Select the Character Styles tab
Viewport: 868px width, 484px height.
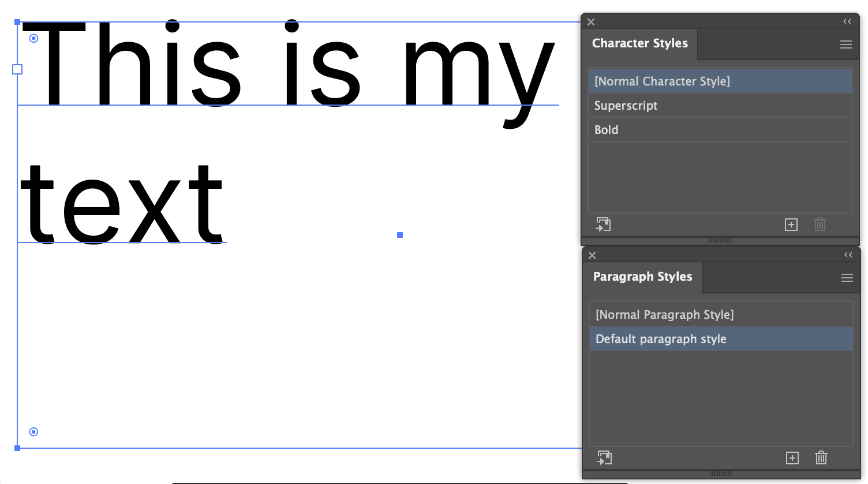coord(640,44)
